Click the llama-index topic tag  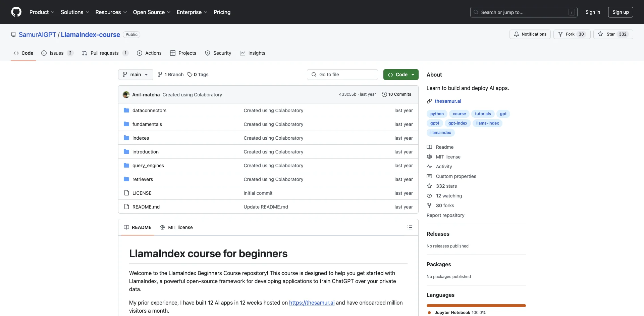[487, 123]
